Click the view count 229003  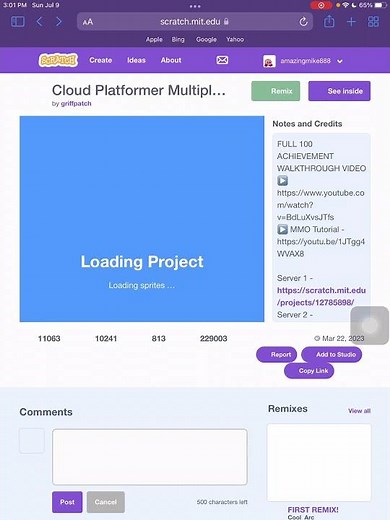[x=213, y=339]
